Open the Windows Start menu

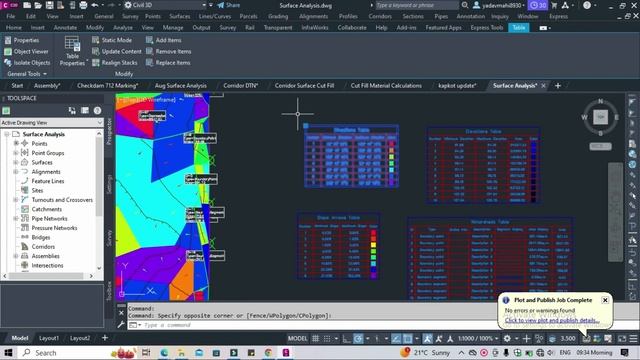click(x=8, y=353)
